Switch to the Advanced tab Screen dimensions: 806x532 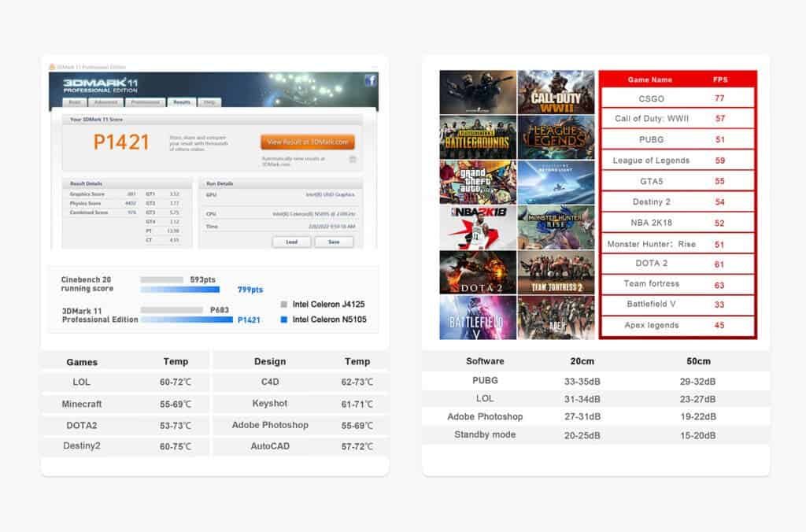point(106,102)
